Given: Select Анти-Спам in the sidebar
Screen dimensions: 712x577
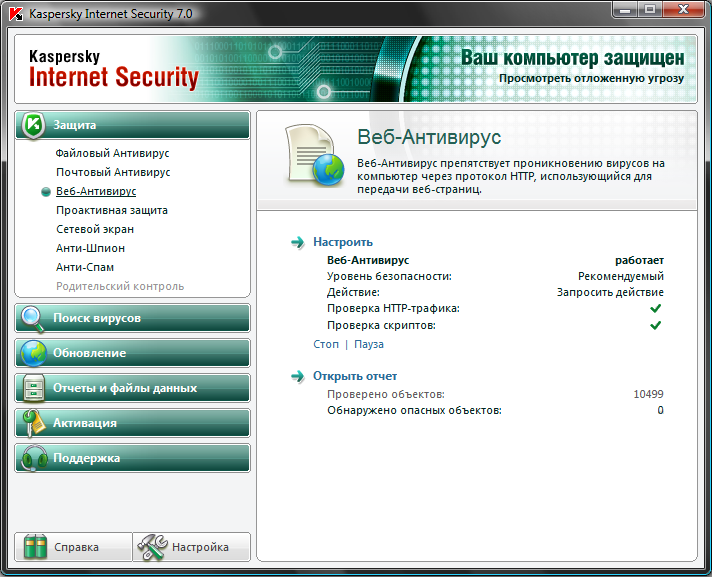Looking at the screenshot, I should (84, 267).
